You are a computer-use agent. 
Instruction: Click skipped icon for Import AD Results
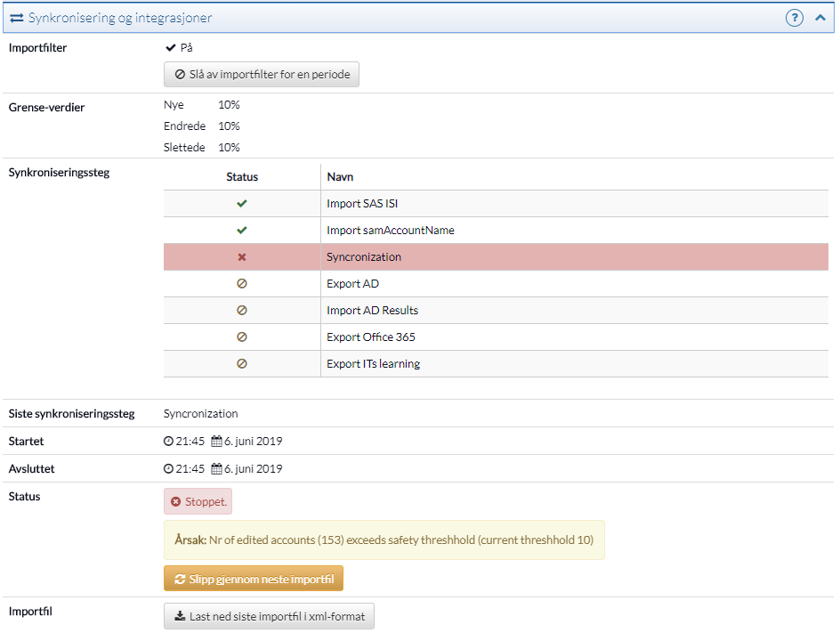click(x=242, y=311)
